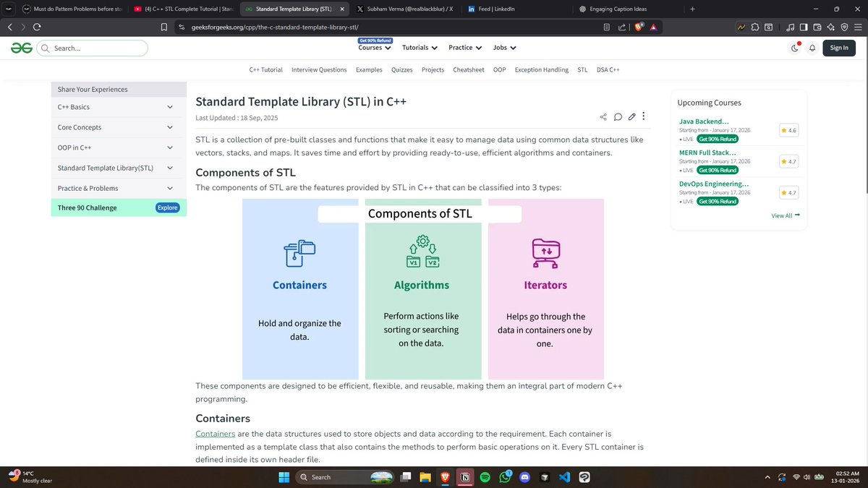Expand the Practice & Problems sidebar section
This screenshot has height=488, width=868.
tap(119, 188)
